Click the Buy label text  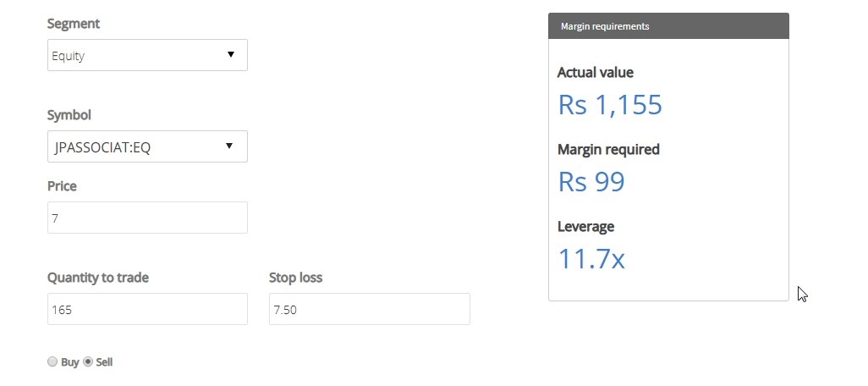[69, 362]
